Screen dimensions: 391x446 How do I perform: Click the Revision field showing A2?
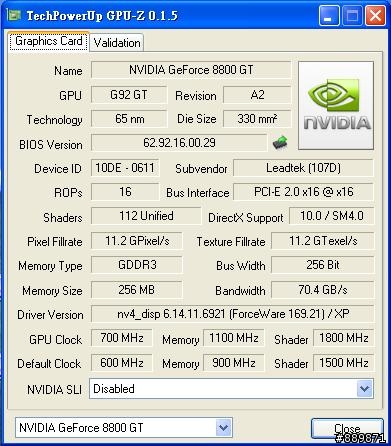click(x=257, y=95)
